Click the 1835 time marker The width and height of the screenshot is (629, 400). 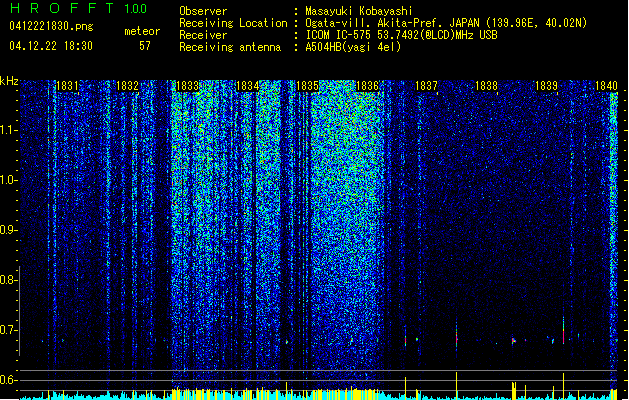(307, 86)
